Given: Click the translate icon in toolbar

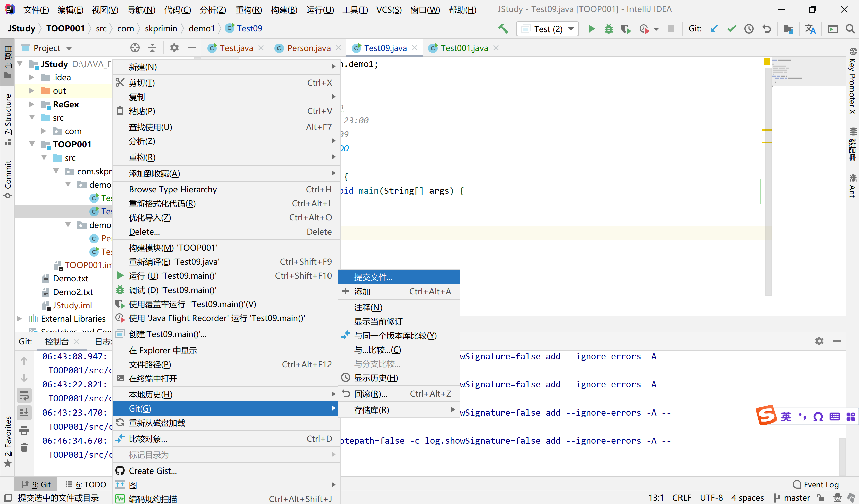Looking at the screenshot, I should [810, 29].
